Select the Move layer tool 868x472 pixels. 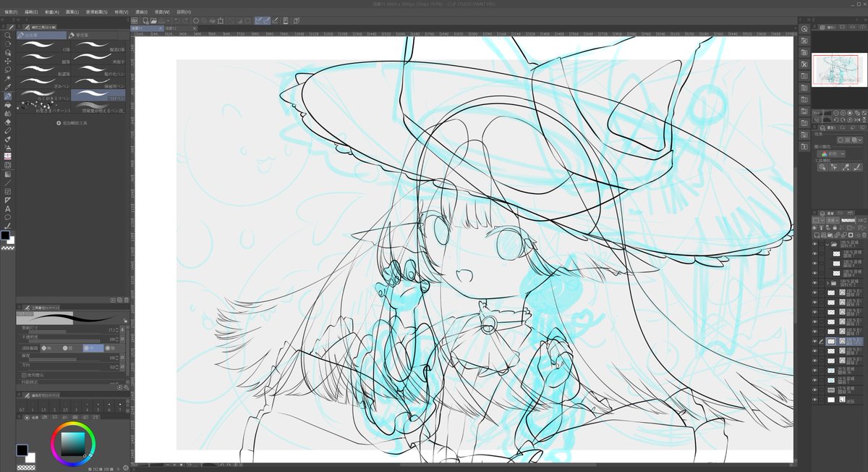(7, 61)
